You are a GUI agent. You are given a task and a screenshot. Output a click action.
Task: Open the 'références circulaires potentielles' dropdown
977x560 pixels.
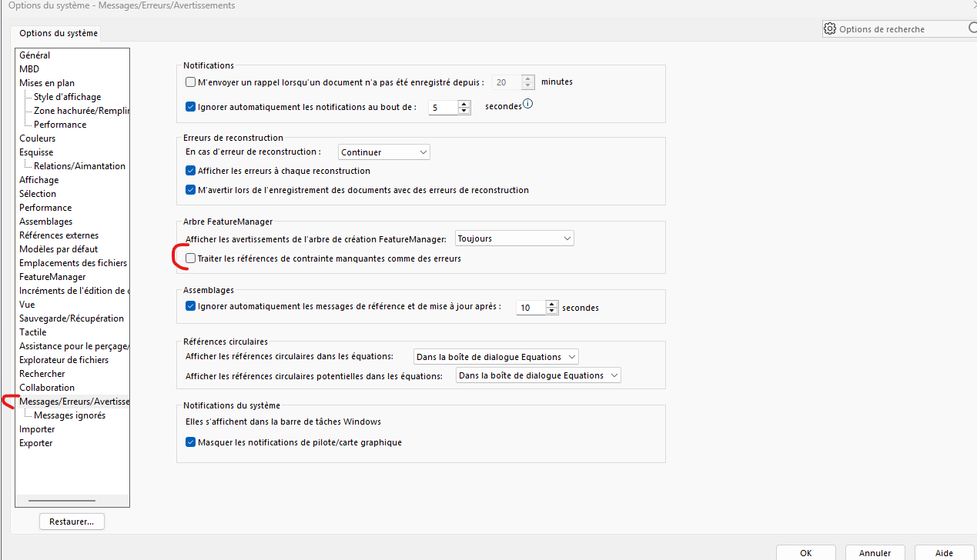coord(538,375)
